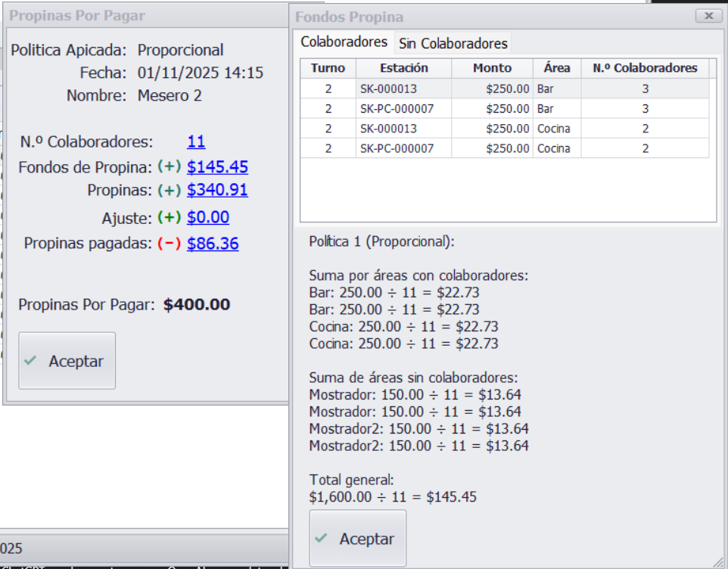Sort by the Turno column header

tap(328, 68)
